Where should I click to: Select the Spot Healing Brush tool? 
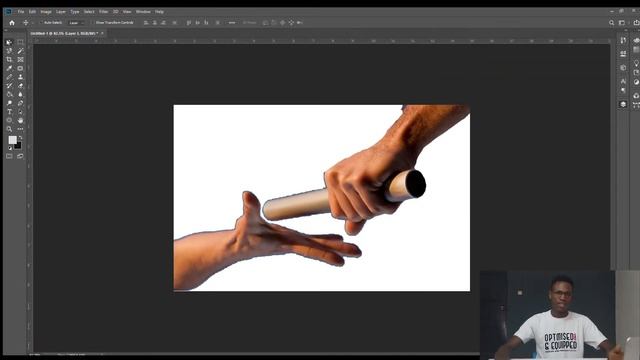click(20, 68)
